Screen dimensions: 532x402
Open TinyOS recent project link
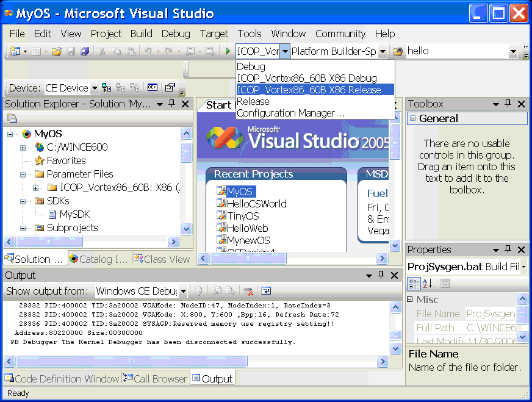(243, 216)
